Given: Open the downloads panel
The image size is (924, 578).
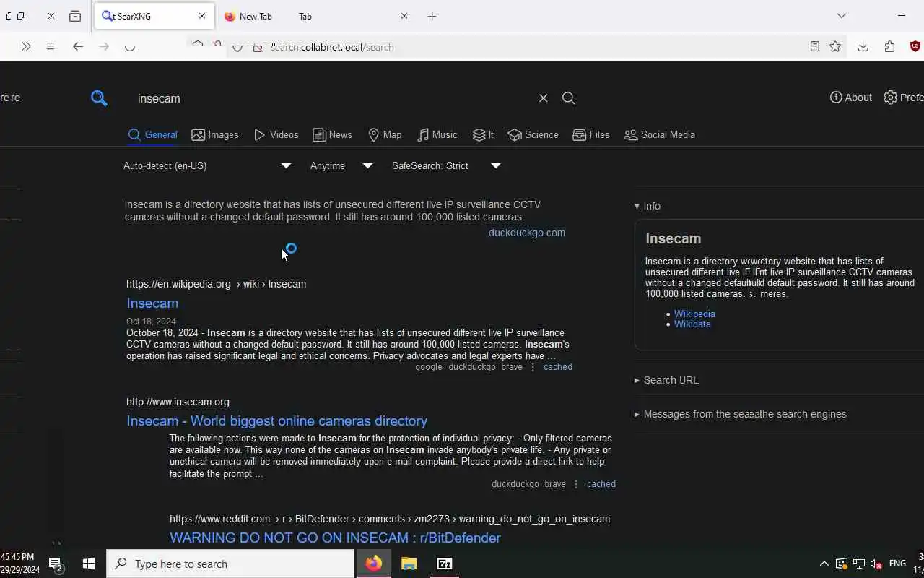Looking at the screenshot, I should [863, 46].
